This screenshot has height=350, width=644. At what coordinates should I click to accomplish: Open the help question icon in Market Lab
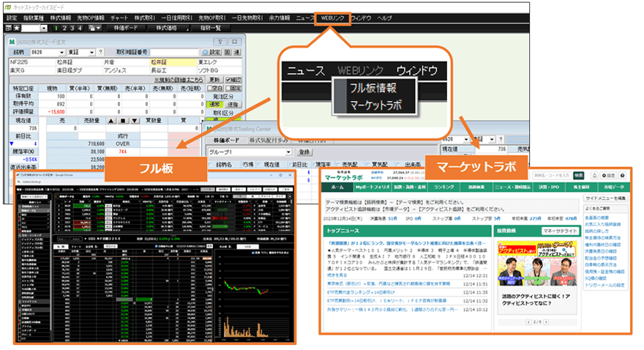pyautogui.click(x=623, y=176)
